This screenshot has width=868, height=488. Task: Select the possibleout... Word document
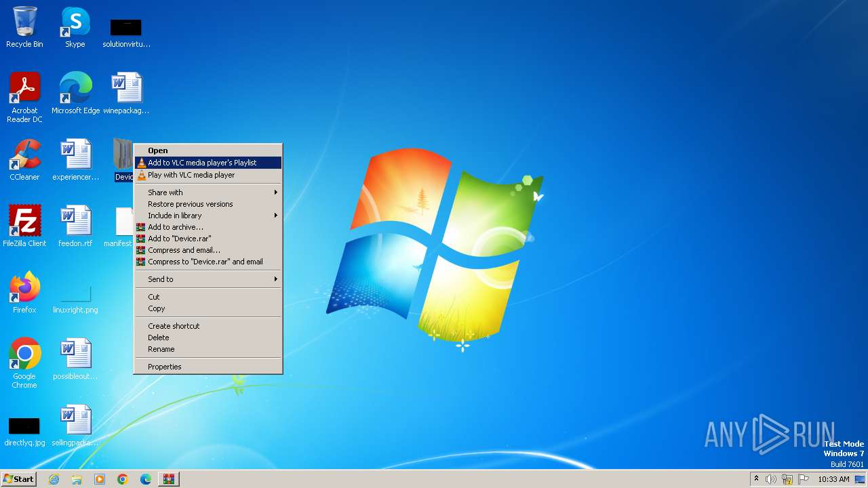75,359
